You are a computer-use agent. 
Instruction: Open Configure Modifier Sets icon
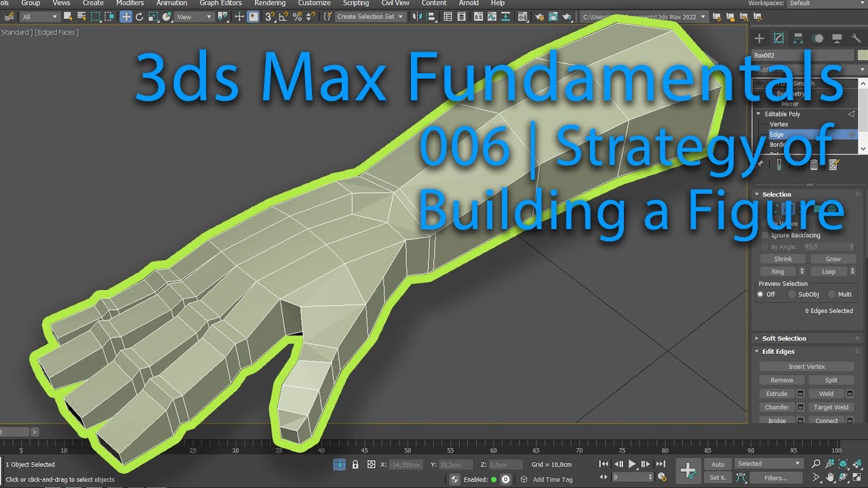[x=833, y=164]
